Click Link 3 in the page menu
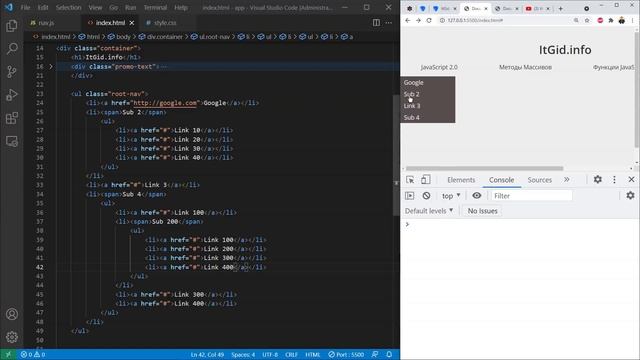640x360 pixels. (x=412, y=106)
